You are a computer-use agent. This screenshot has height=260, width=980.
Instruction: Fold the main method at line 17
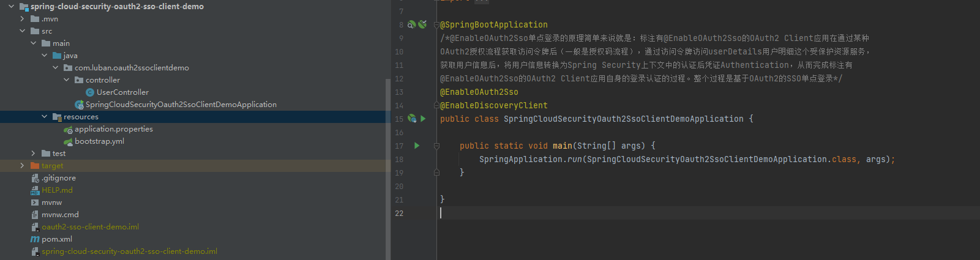coord(436,146)
